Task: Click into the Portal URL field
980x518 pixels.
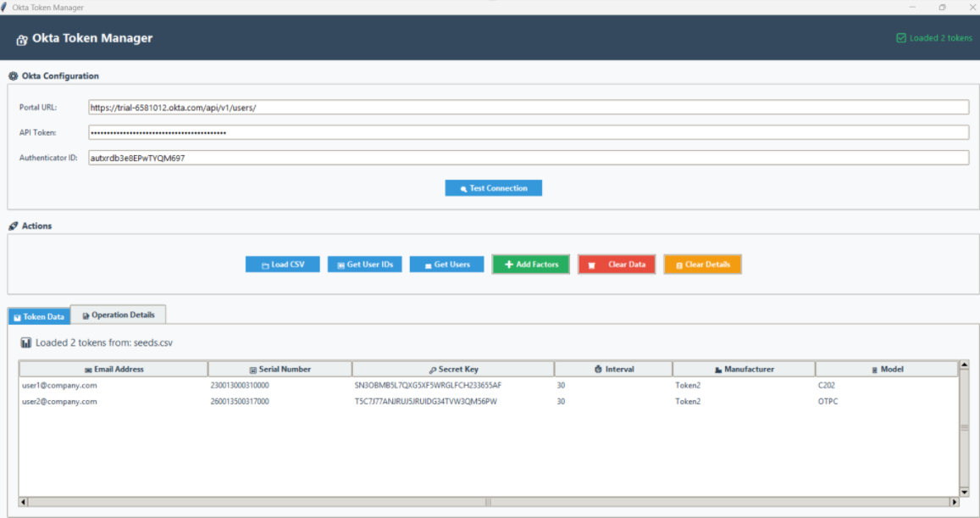Action: point(527,108)
